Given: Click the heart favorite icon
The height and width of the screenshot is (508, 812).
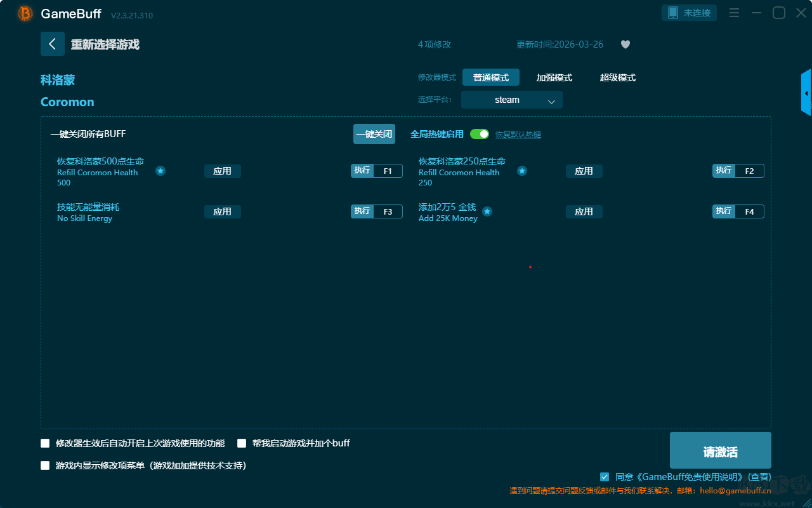Looking at the screenshot, I should click(625, 44).
